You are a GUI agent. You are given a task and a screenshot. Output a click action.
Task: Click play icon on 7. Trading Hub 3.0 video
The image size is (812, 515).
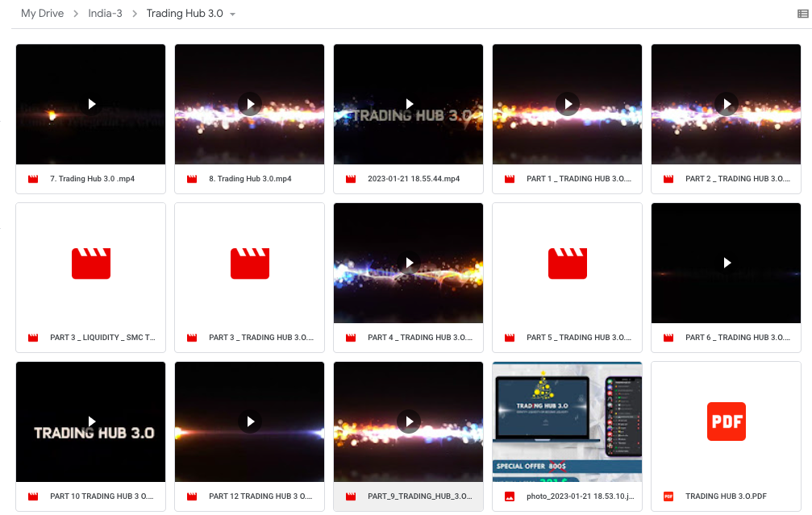point(91,104)
